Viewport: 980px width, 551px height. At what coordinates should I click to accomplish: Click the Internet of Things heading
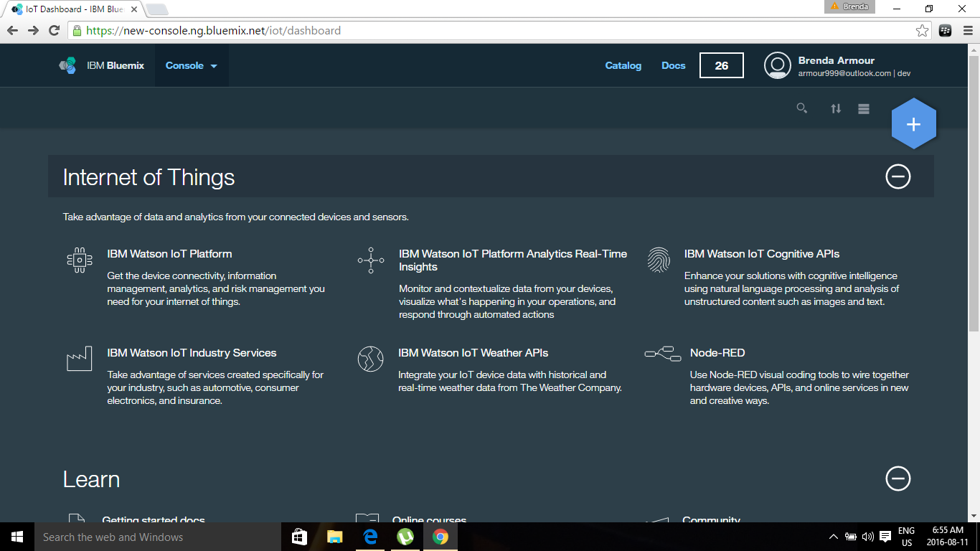click(x=149, y=177)
